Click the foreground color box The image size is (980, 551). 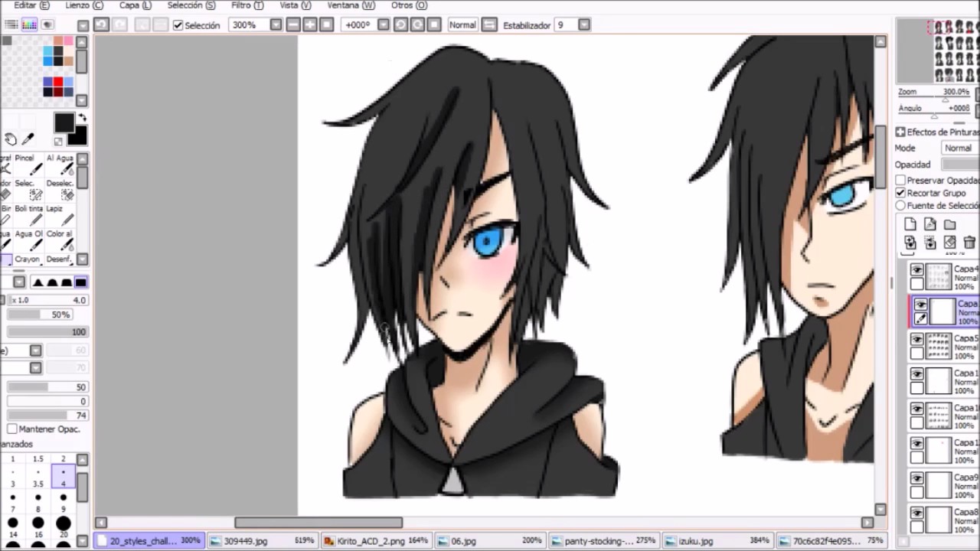point(64,122)
